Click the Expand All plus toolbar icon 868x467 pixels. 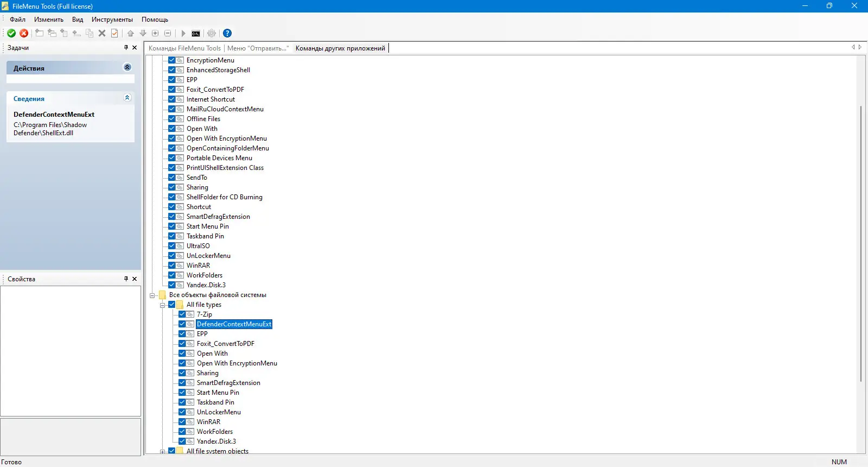[155, 33]
